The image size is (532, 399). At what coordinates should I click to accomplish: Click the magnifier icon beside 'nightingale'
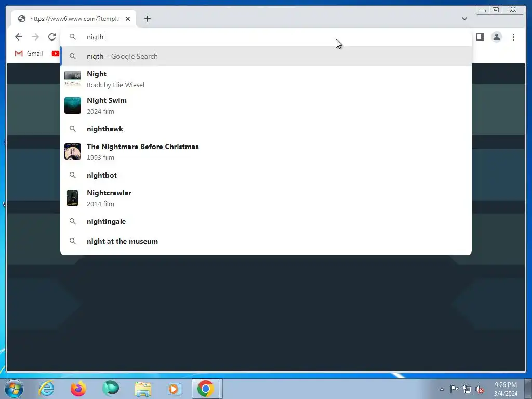pos(73,221)
